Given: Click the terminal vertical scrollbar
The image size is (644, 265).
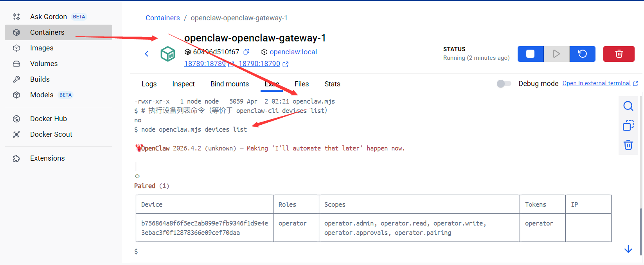Looking at the screenshot, I should click(641, 231).
